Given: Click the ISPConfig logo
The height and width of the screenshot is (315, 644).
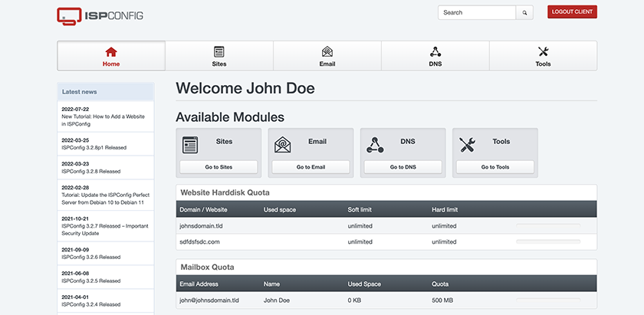Looking at the screenshot, I should pos(100,16).
